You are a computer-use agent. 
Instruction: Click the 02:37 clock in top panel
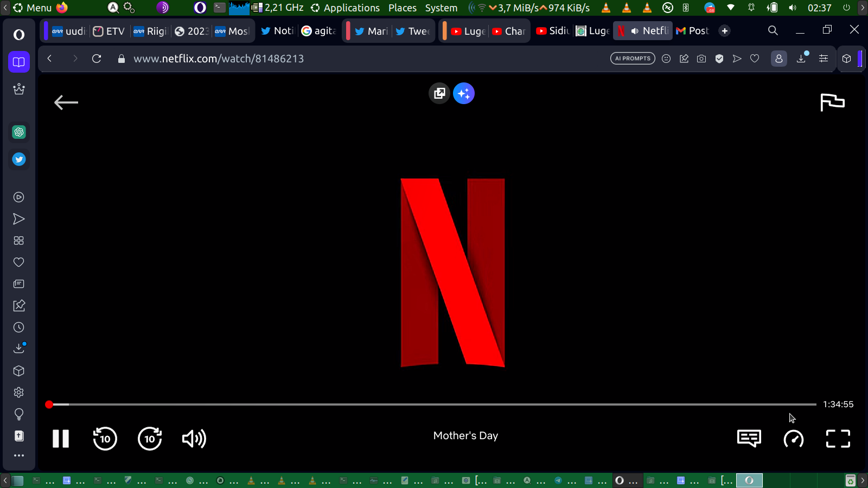coord(819,8)
